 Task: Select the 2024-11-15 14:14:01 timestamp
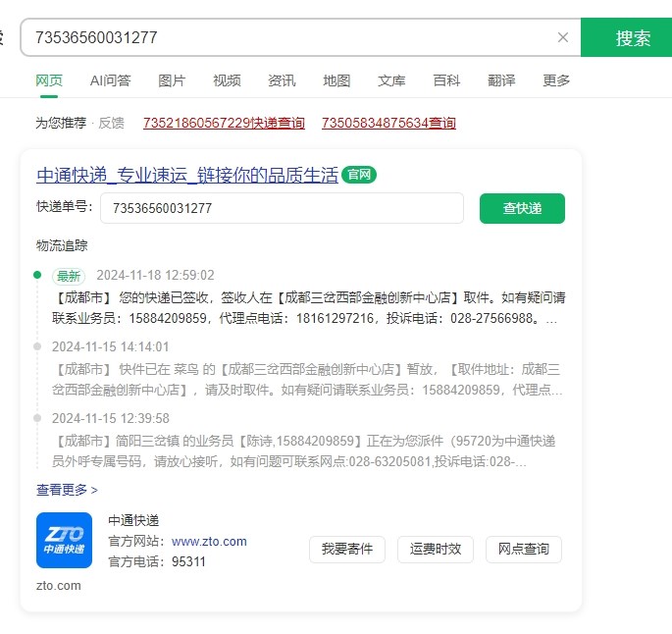pos(110,346)
